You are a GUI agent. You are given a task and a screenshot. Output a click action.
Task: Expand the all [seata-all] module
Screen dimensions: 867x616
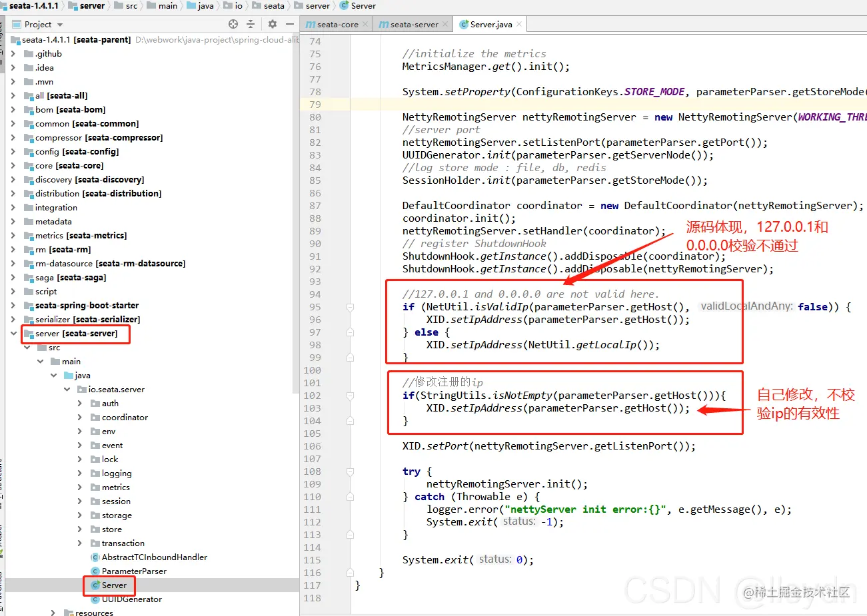coord(13,96)
